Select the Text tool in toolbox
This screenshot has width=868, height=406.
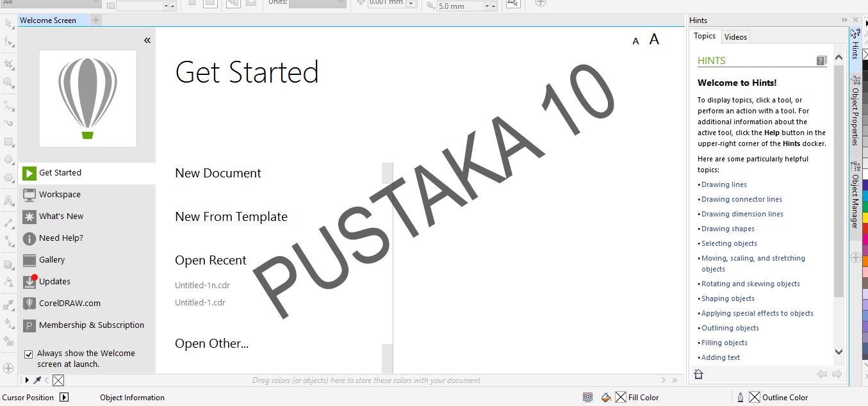(x=8, y=200)
